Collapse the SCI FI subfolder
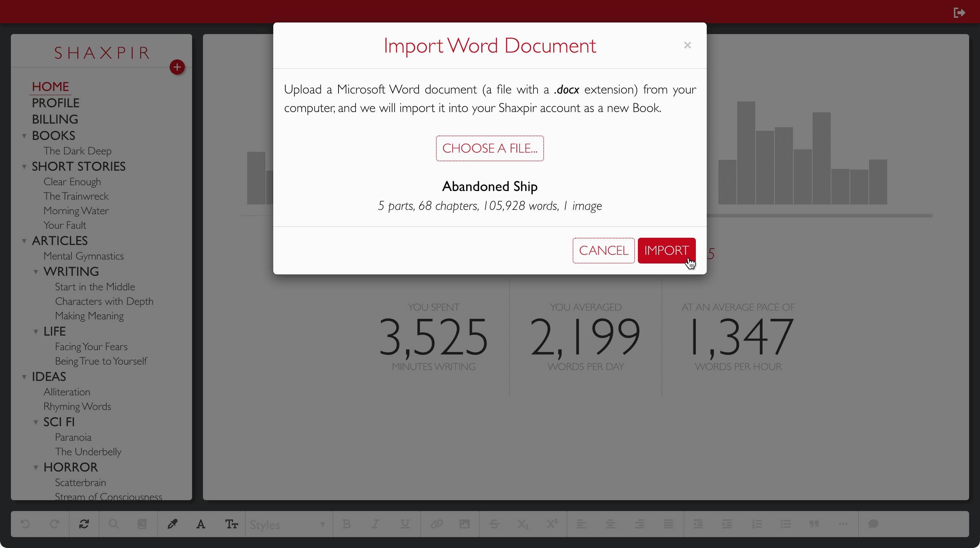Image resolution: width=980 pixels, height=548 pixels. (36, 422)
